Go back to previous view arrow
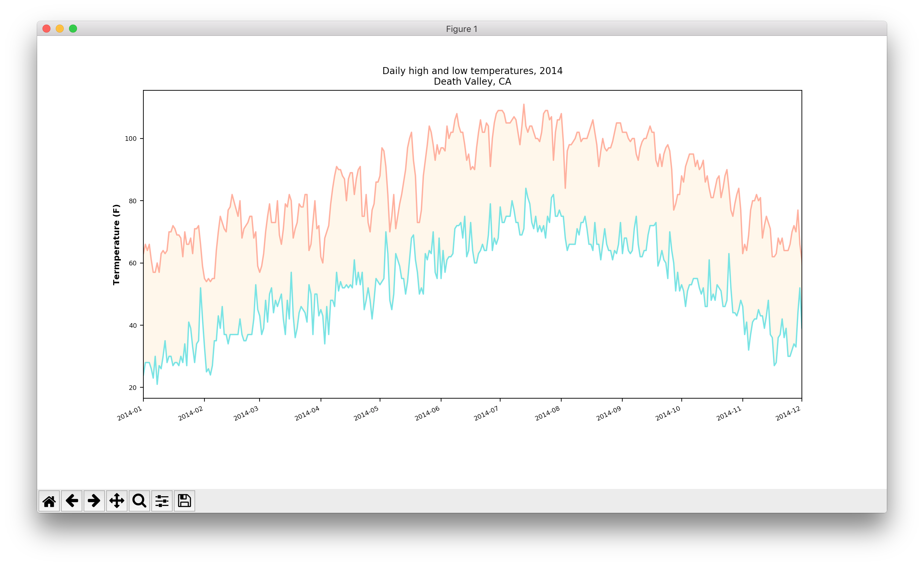 point(72,501)
